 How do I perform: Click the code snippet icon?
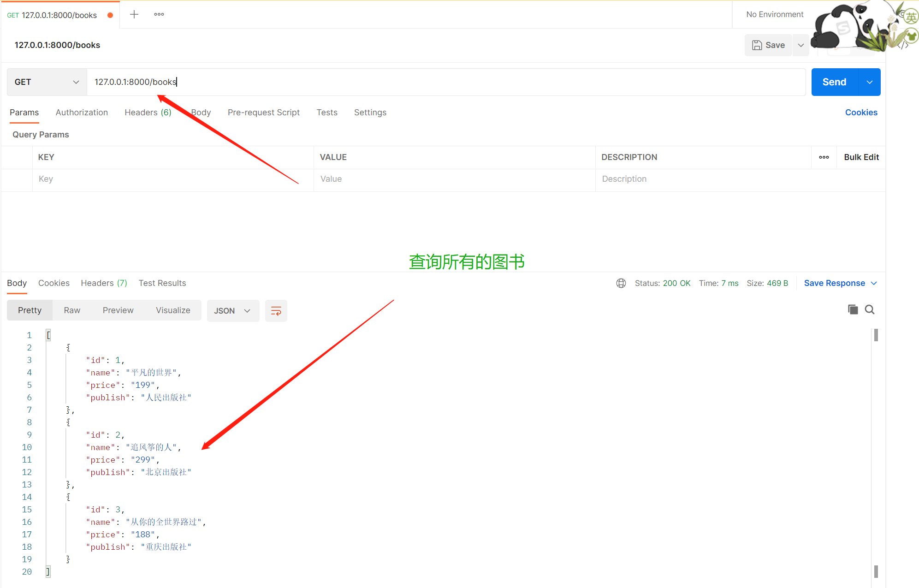tap(904, 45)
